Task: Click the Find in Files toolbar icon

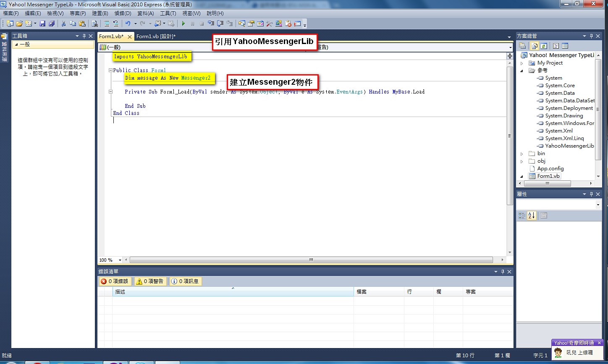Action: [94, 23]
